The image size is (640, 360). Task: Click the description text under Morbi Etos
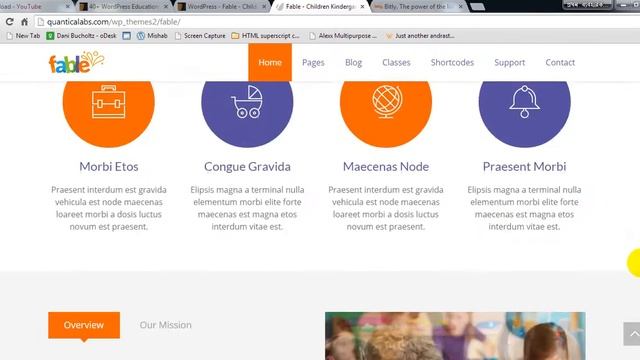pos(109,208)
